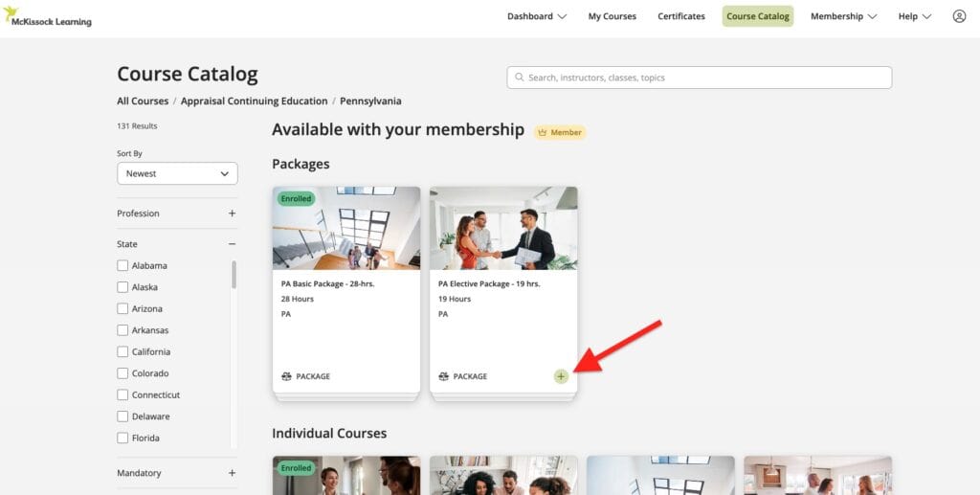Open the Sort By Newest dropdown
Screen dimensions: 980x495
tap(177, 173)
